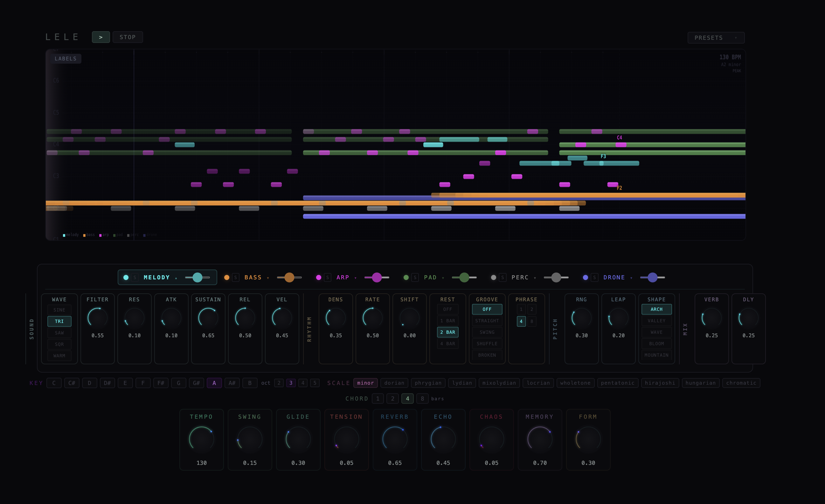Toggle the LABELS overlay on the piano roll
This screenshot has height=504, width=825.
click(x=65, y=59)
